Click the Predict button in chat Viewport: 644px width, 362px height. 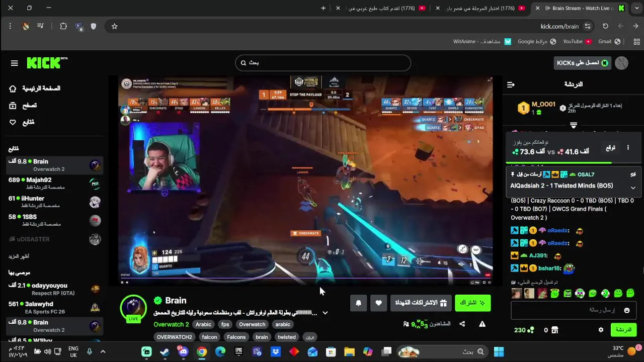610,148
